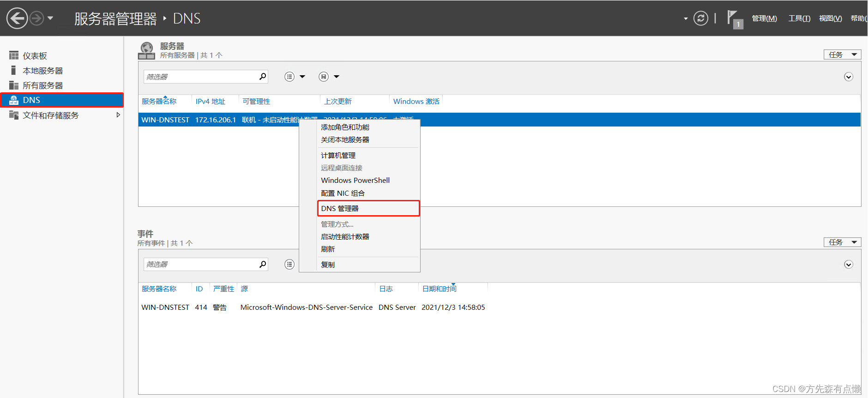Viewport: 868px width, 398px height.
Task: Click the DNS sidebar icon
Action: (14, 100)
